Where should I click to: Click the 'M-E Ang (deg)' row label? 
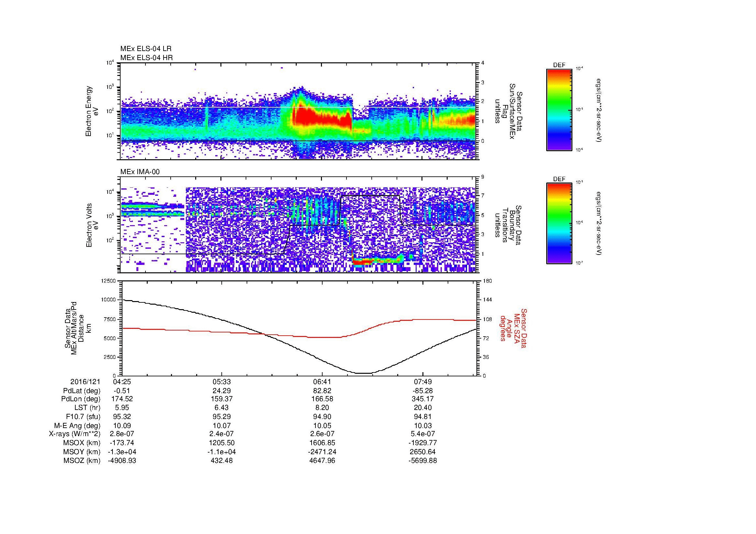pos(77,425)
